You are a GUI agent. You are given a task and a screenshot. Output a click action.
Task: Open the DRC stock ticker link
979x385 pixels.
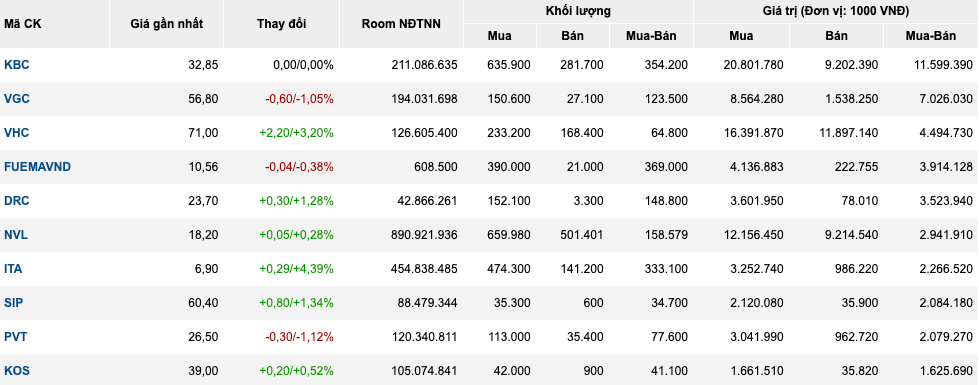click(x=17, y=201)
